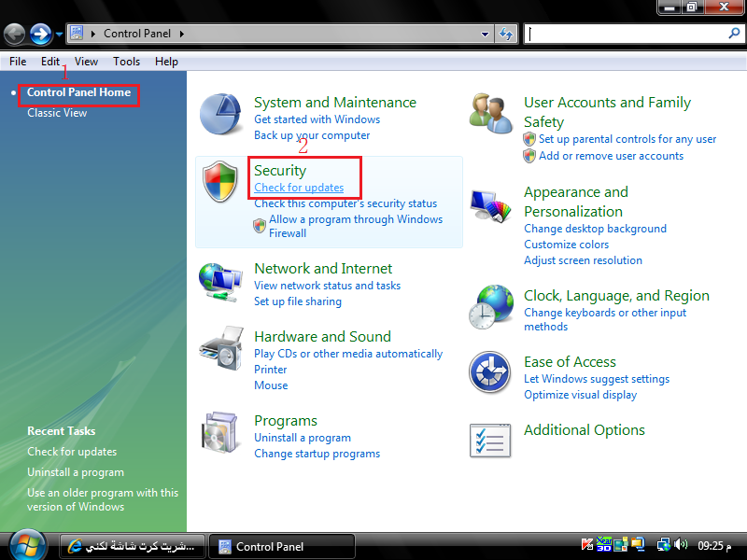Viewport: 747px width, 560px height.
Task: Click the Back navigation arrow
Action: pos(14,35)
